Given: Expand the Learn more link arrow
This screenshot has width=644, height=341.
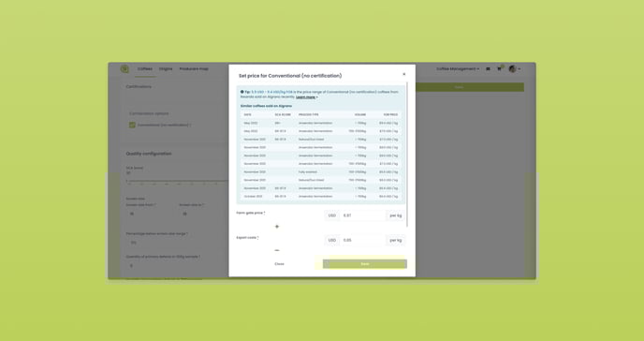Looking at the screenshot, I should click(316, 97).
